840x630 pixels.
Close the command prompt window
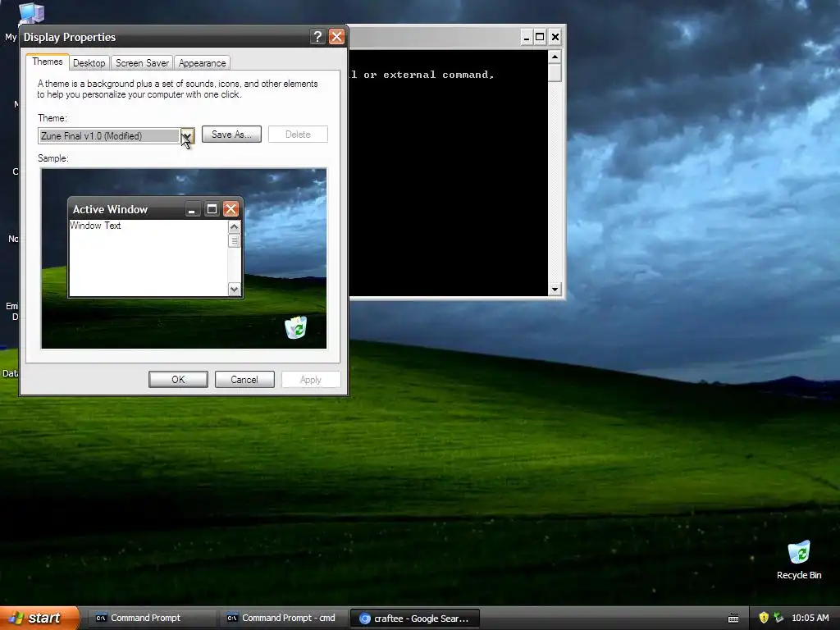[555, 37]
